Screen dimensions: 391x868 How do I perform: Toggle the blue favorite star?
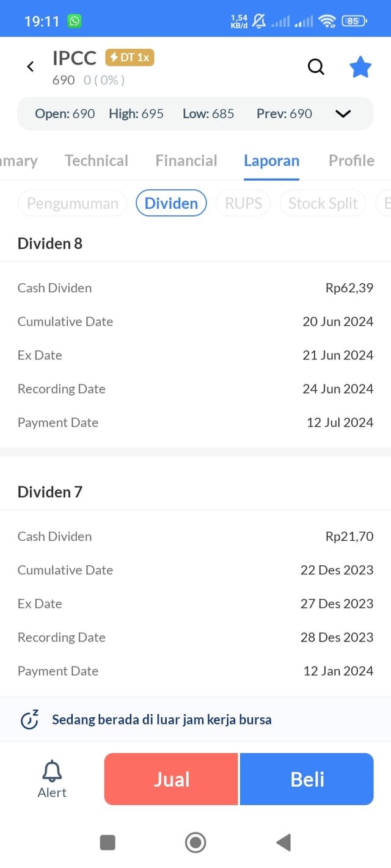(x=360, y=67)
